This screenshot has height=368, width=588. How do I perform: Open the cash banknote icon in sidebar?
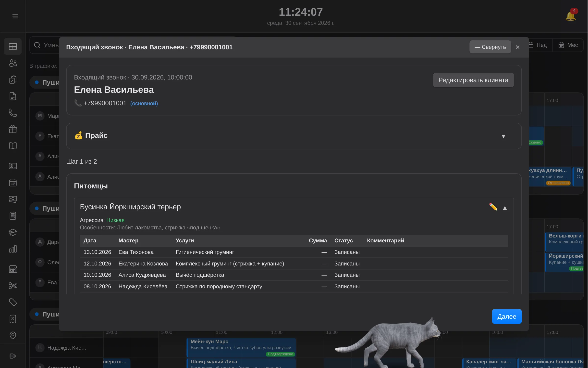click(13, 199)
